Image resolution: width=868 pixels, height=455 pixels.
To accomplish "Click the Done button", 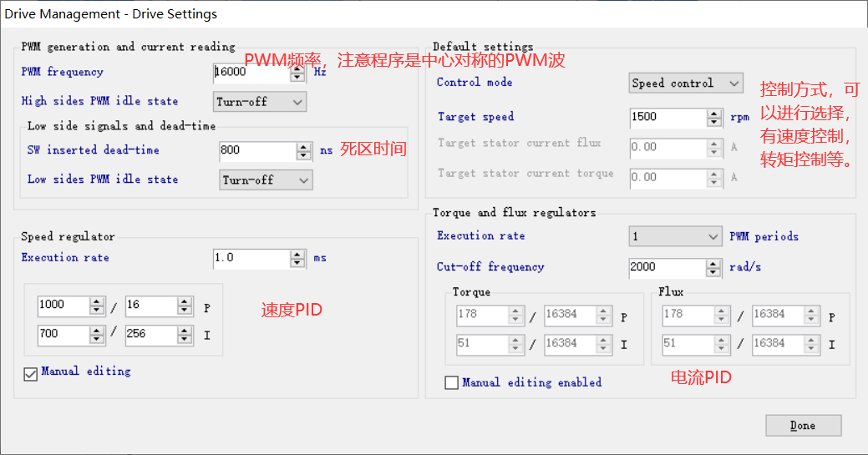I will click(803, 425).
